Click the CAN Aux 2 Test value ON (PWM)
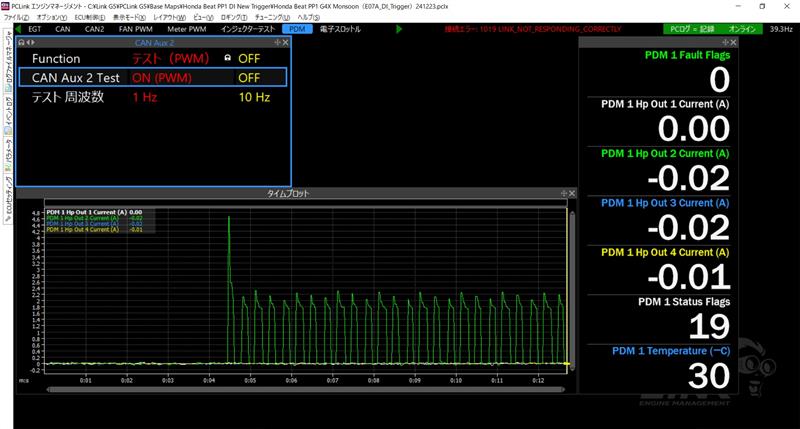 point(162,78)
